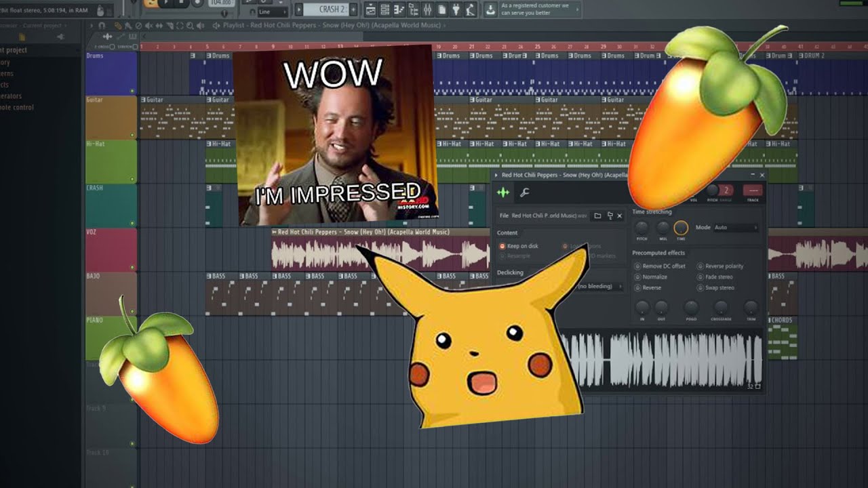The height and width of the screenshot is (488, 868).
Task: Click previous pattern arrow beside CRASH 2
Action: (298, 9)
